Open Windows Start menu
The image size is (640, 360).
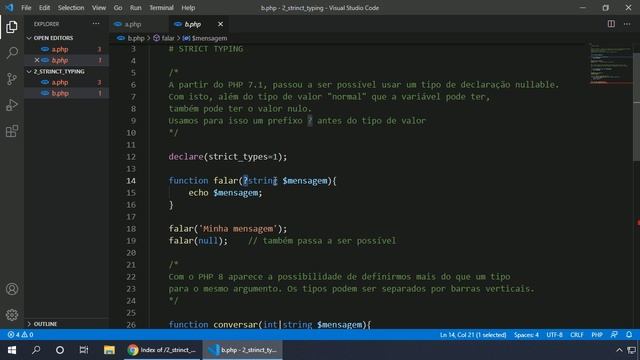pos(12,350)
